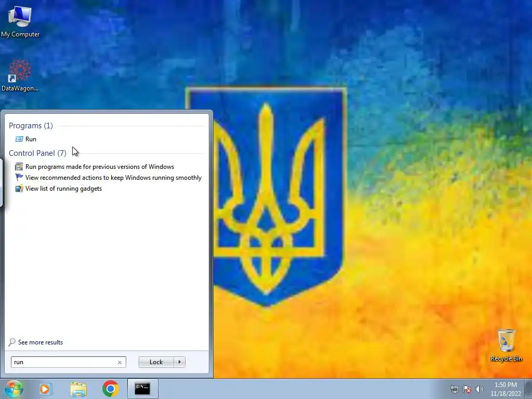Click the Programs (1) group header
Screen dimensions: 532x399
[x=31, y=126]
